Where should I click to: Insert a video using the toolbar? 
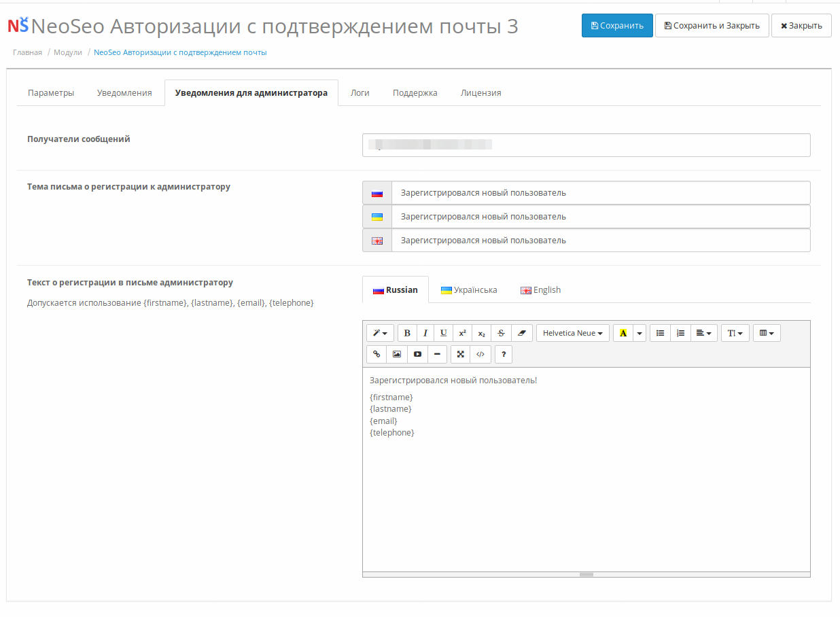(x=417, y=354)
